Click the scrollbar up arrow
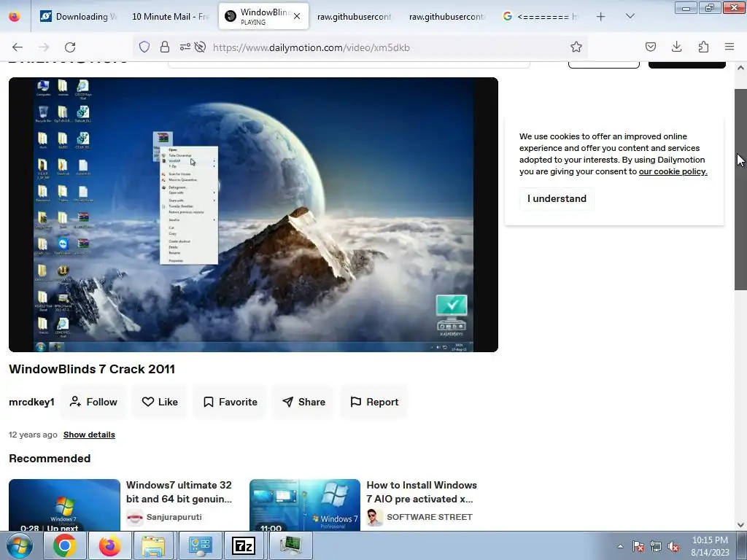This screenshot has height=560, width=747. pyautogui.click(x=740, y=68)
